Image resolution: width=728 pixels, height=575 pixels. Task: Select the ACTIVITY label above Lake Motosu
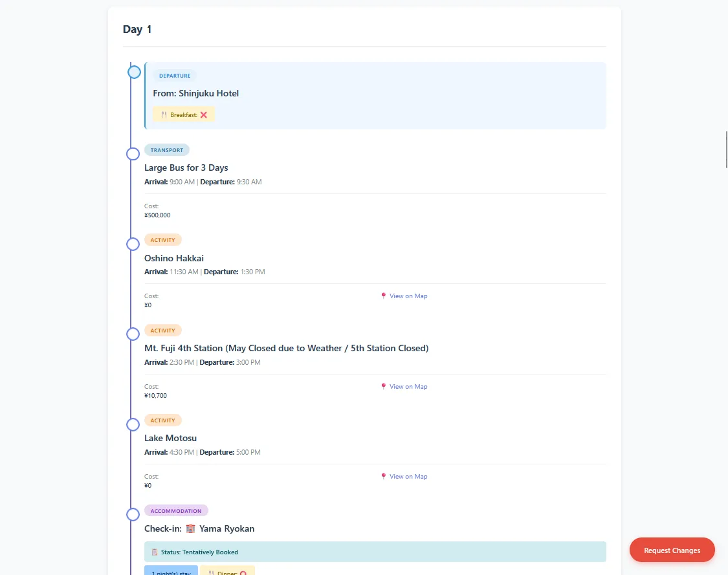pyautogui.click(x=162, y=420)
